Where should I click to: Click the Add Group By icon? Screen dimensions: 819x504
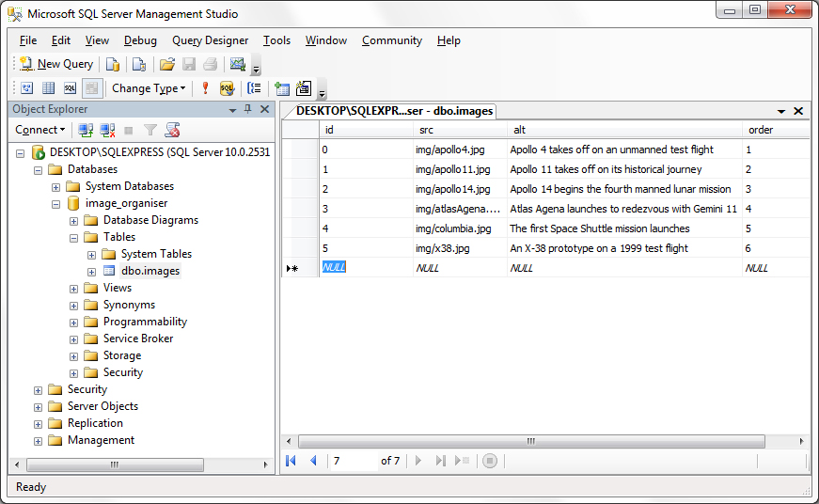tap(255, 88)
